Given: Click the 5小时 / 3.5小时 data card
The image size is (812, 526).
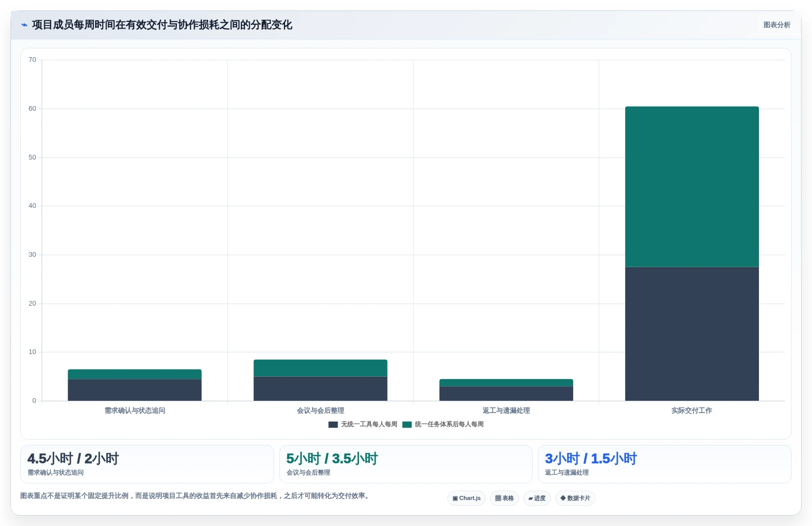Looking at the screenshot, I should tap(406, 464).
